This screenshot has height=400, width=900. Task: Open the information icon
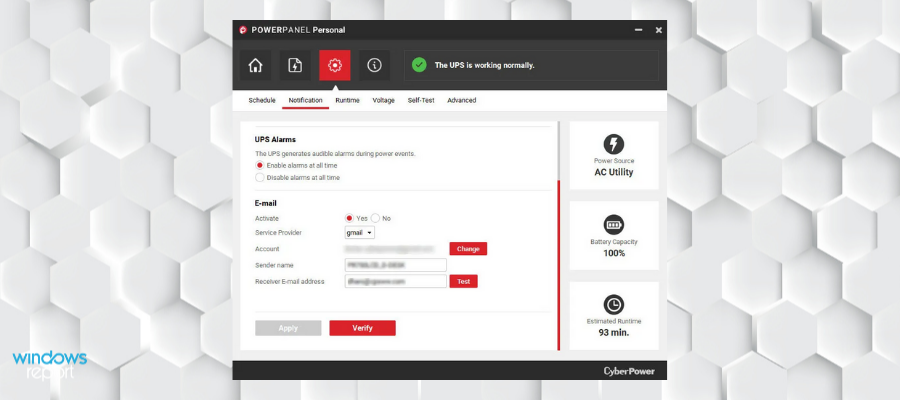point(374,65)
